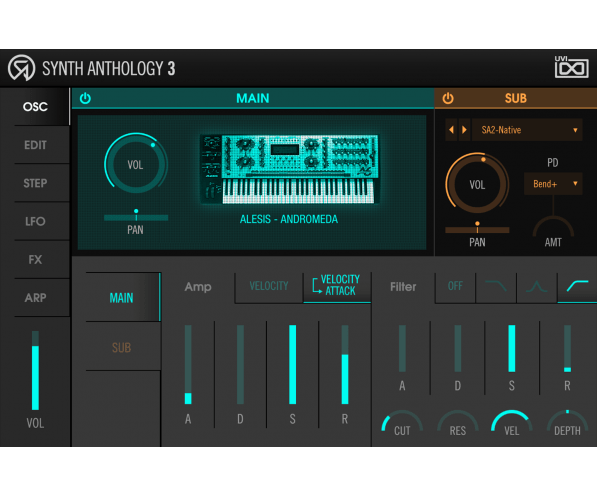This screenshot has height=497, width=597.
Task: Click the filter DEPTH knob
Action: tap(567, 423)
